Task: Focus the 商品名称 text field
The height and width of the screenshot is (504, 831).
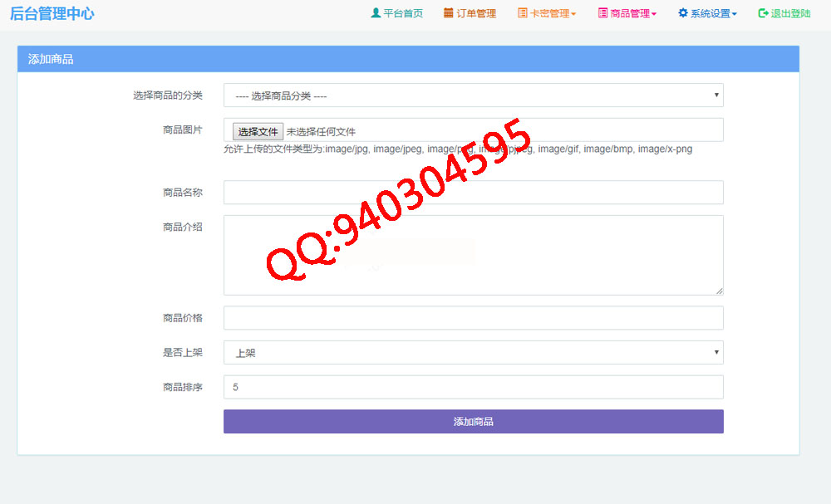Action: tap(473, 193)
